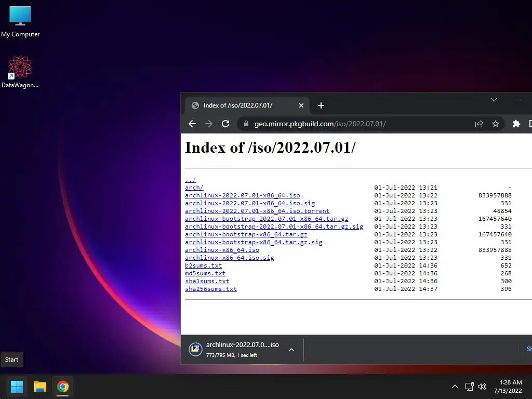Click the 773/795 MB download status text
Image resolution: width=532 pixels, height=399 pixels.
pos(231,355)
